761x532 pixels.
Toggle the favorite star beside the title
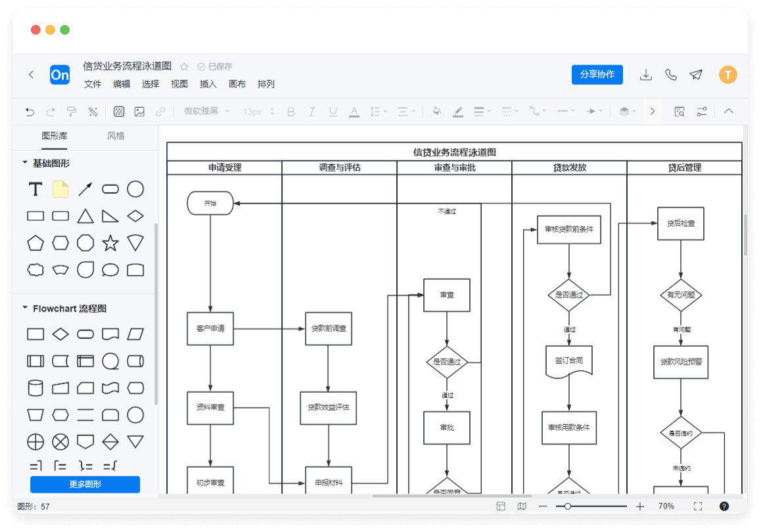(x=185, y=67)
